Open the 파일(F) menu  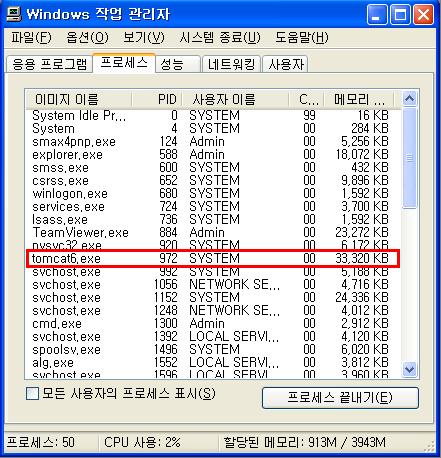tap(31, 37)
